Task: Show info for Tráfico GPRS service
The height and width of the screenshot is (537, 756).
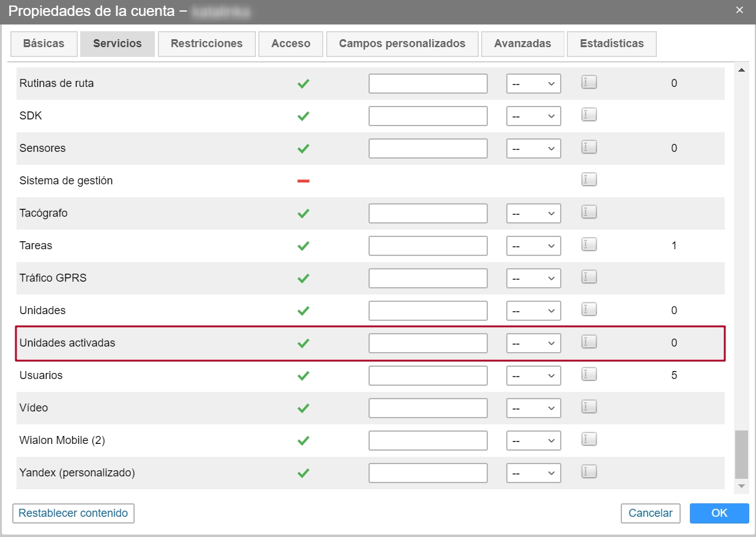Action: point(588,277)
